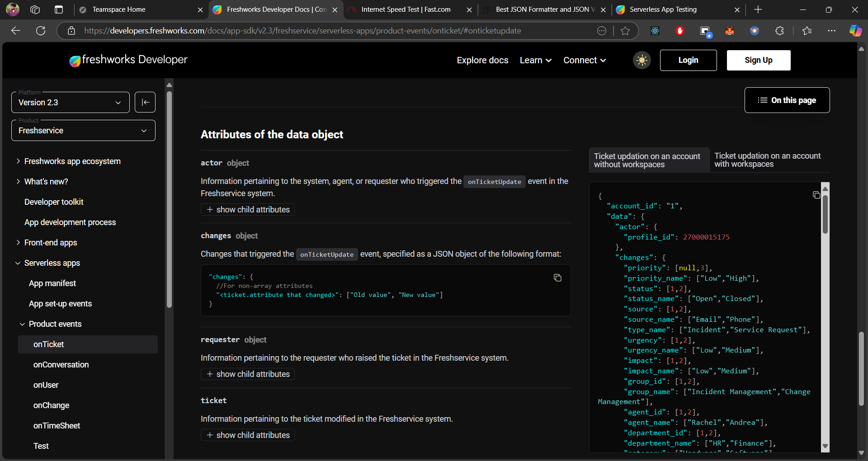
Task: Click the main page scrollbar thumb
Action: (x=861, y=369)
